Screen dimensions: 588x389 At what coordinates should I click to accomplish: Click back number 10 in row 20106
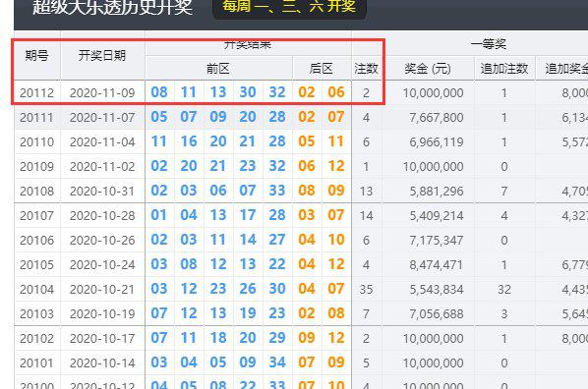point(336,240)
